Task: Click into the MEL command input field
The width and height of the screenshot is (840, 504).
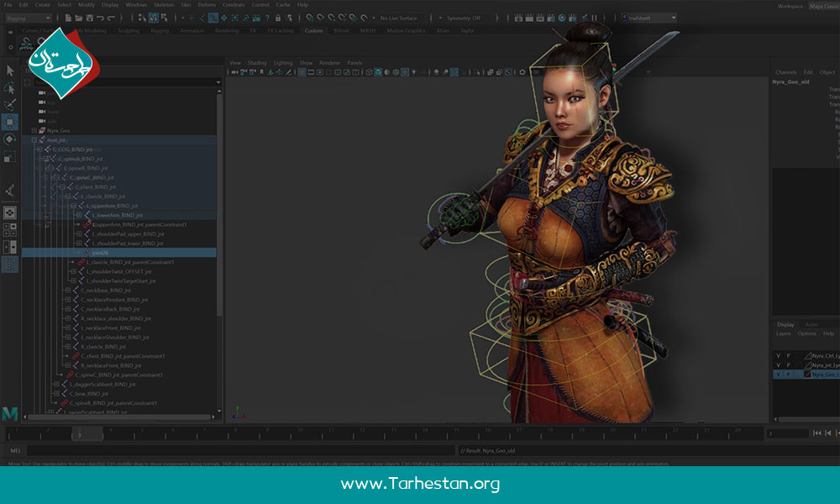Action: coord(241,451)
